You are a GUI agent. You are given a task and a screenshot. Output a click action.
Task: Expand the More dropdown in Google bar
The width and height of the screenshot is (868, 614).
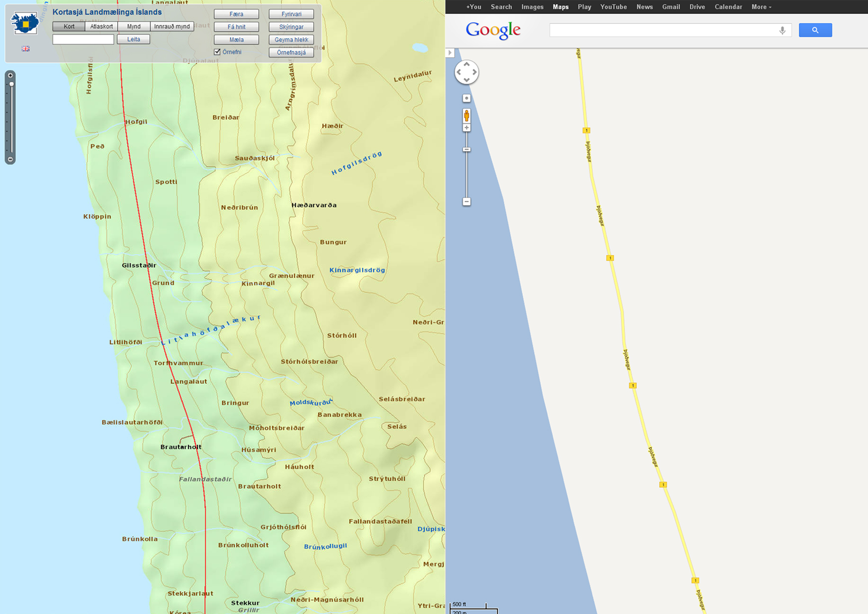coord(761,7)
